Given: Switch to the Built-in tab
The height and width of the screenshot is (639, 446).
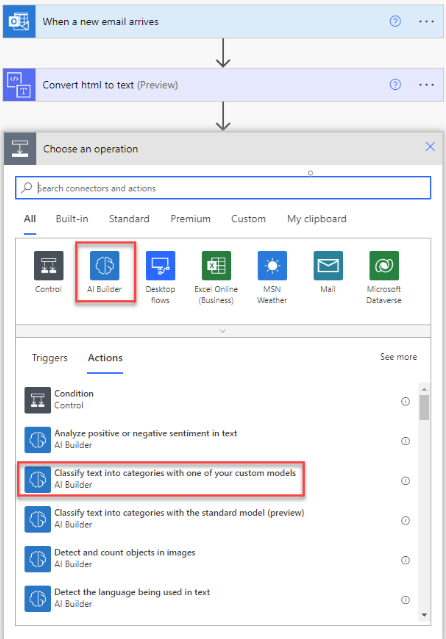Looking at the screenshot, I should (72, 219).
